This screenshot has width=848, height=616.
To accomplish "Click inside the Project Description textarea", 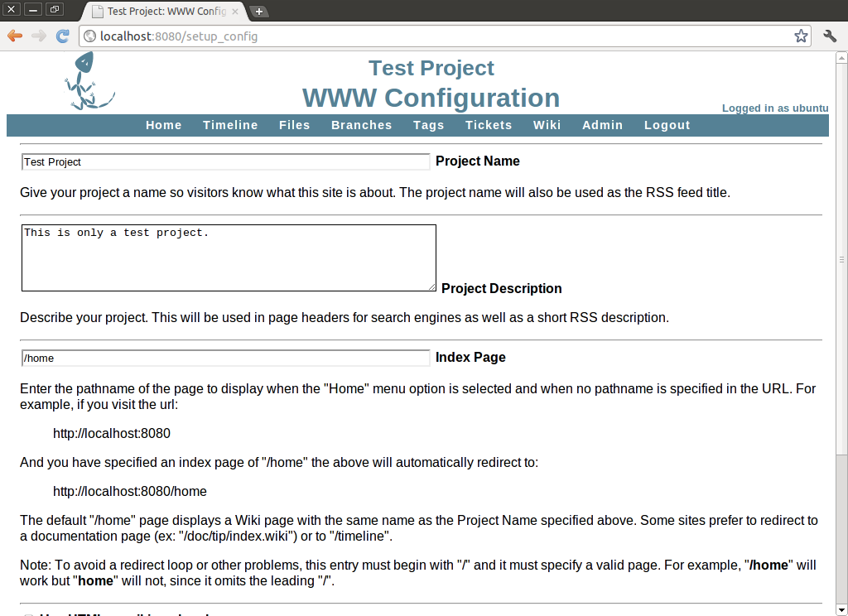I will point(229,258).
